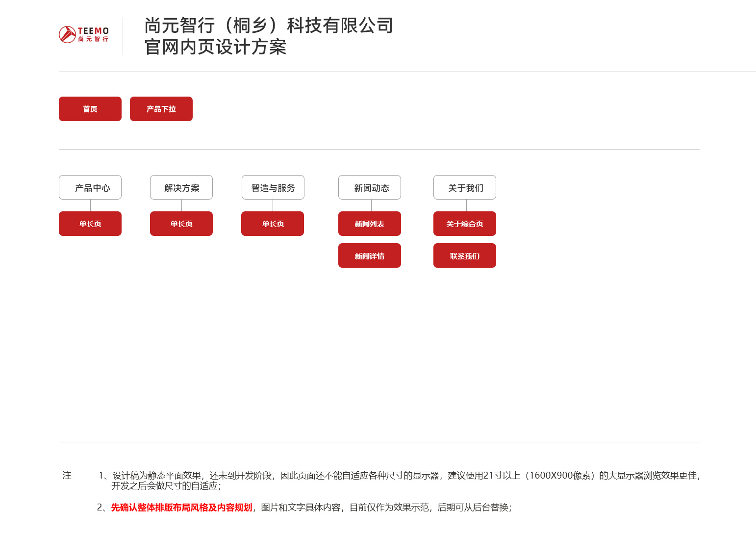Select the 智造与服务 outlined box
Screen dimensions: 756x559
(273, 187)
